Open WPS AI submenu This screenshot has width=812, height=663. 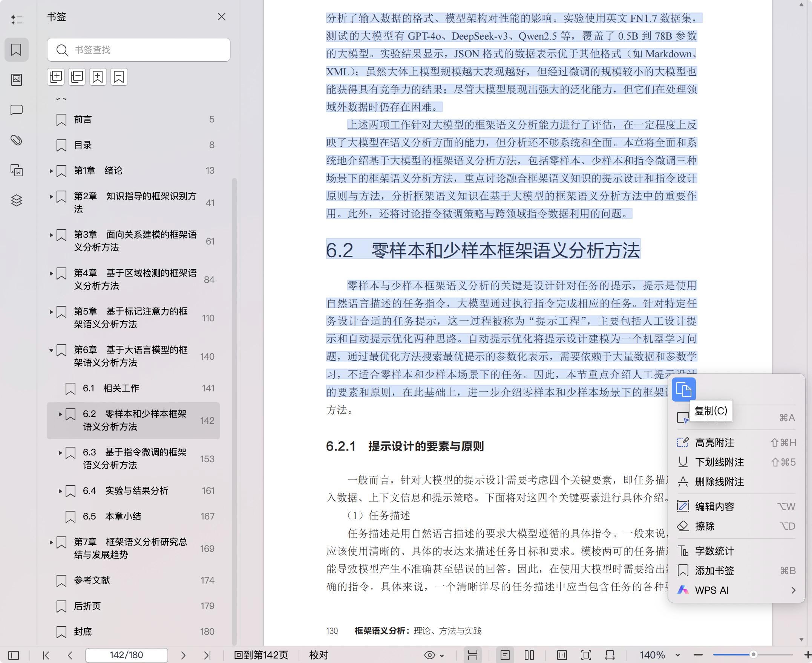coord(736,590)
